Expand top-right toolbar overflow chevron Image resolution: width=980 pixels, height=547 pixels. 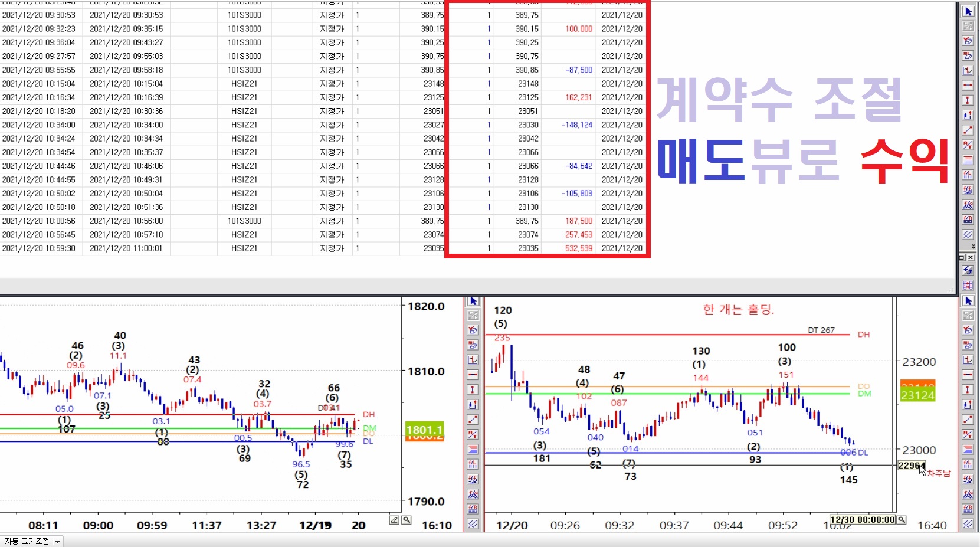972,247
